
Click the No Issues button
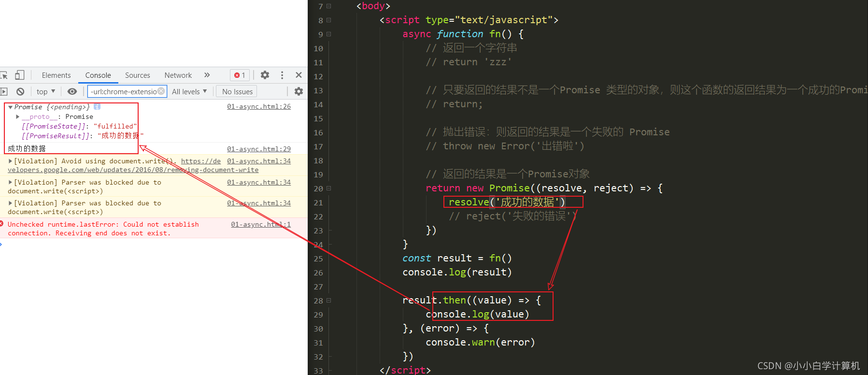237,91
